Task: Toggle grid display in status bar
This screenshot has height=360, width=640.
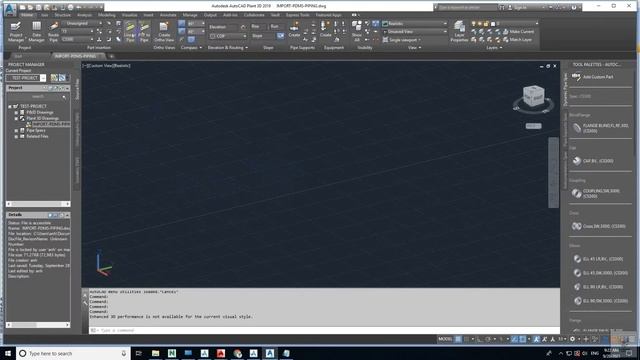Action: pyautogui.click(x=458, y=339)
